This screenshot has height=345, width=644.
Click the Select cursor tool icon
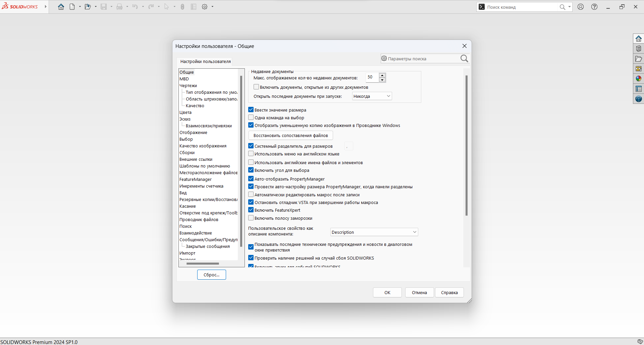167,7
